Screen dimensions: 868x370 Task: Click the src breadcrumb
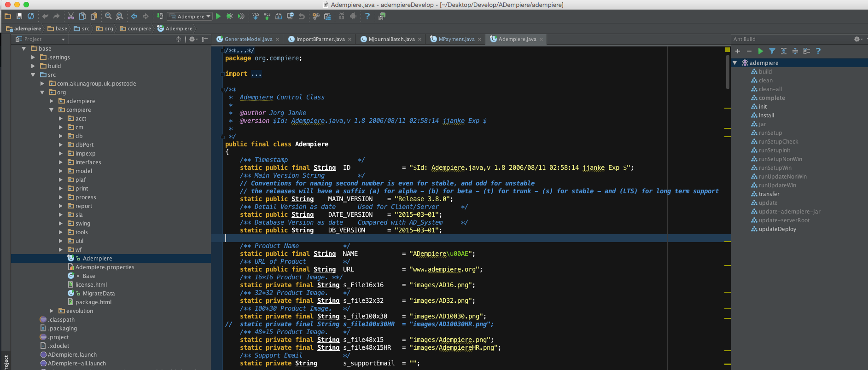click(82, 29)
